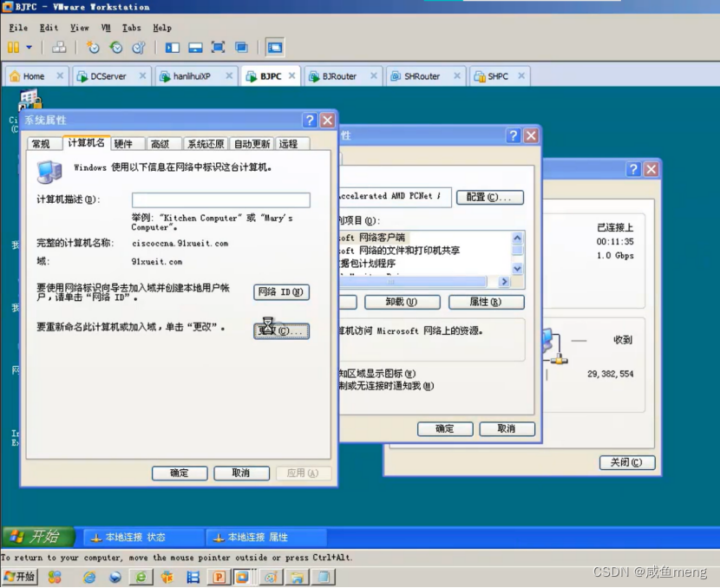This screenshot has width=720, height=588.
Task: Select 网络的文件和打印机共享 list item
Action: click(400, 251)
